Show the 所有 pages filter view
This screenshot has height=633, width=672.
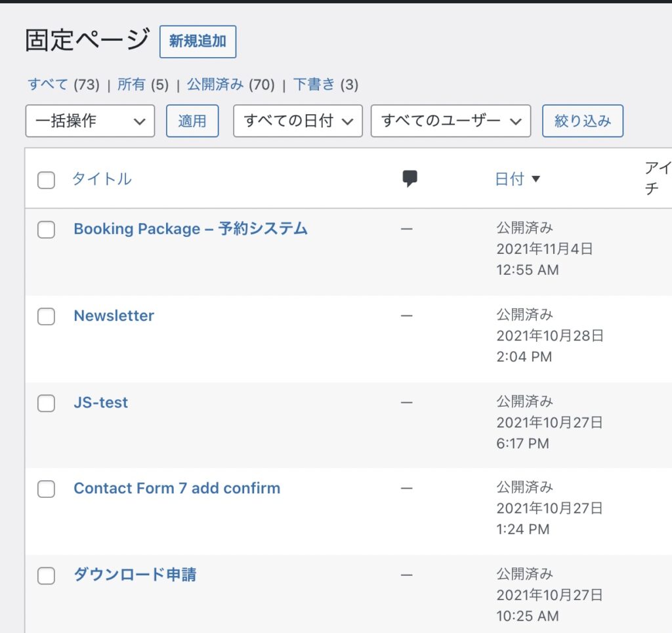pyautogui.click(x=131, y=85)
